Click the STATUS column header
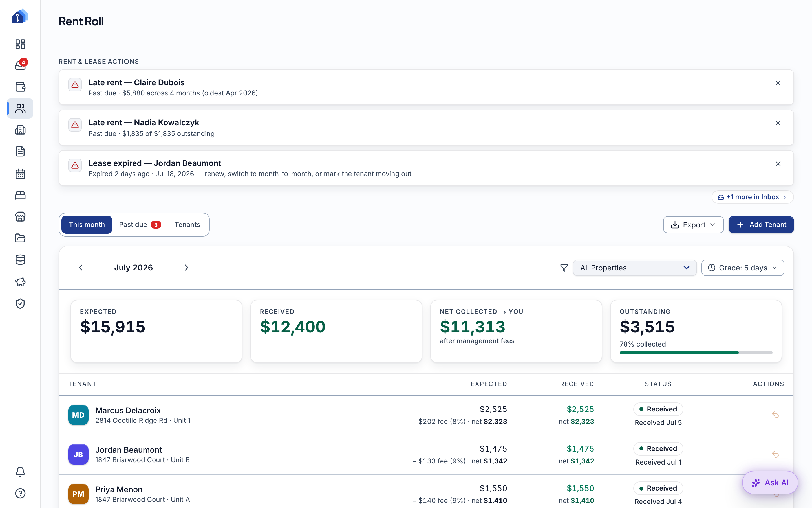 658,384
